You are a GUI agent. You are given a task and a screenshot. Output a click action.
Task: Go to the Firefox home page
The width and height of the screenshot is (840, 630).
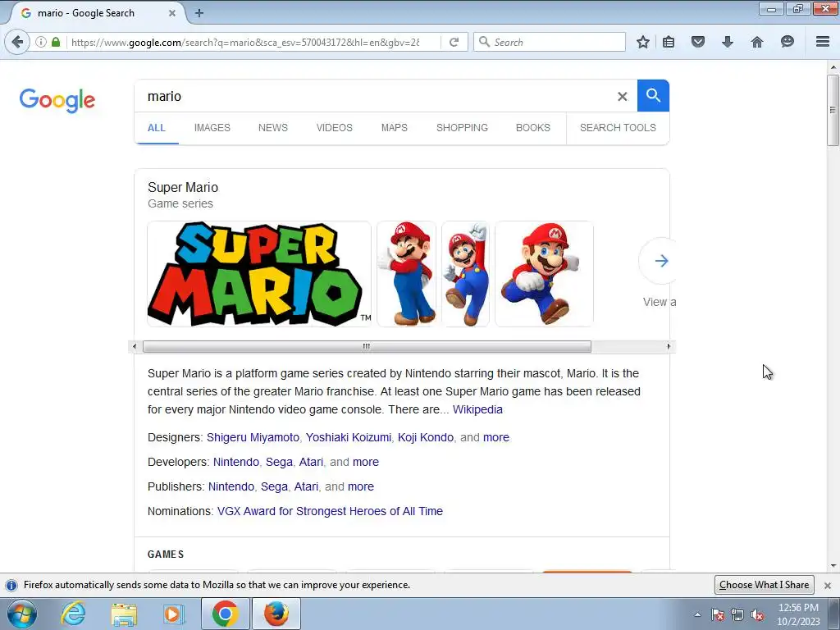(757, 42)
